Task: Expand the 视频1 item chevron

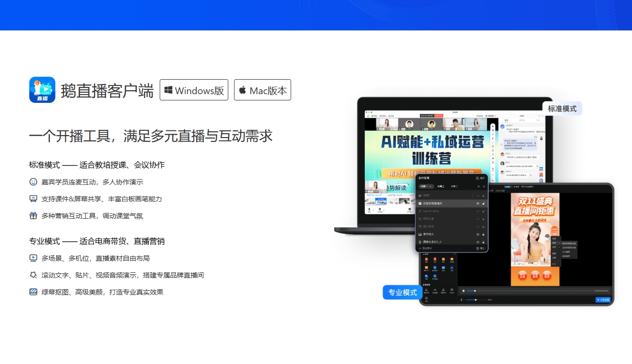Action: point(478,196)
